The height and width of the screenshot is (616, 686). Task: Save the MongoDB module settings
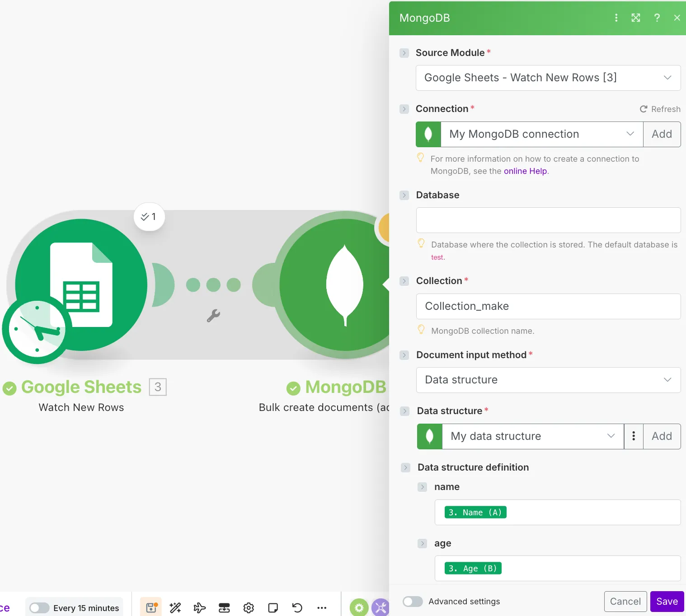[667, 602]
